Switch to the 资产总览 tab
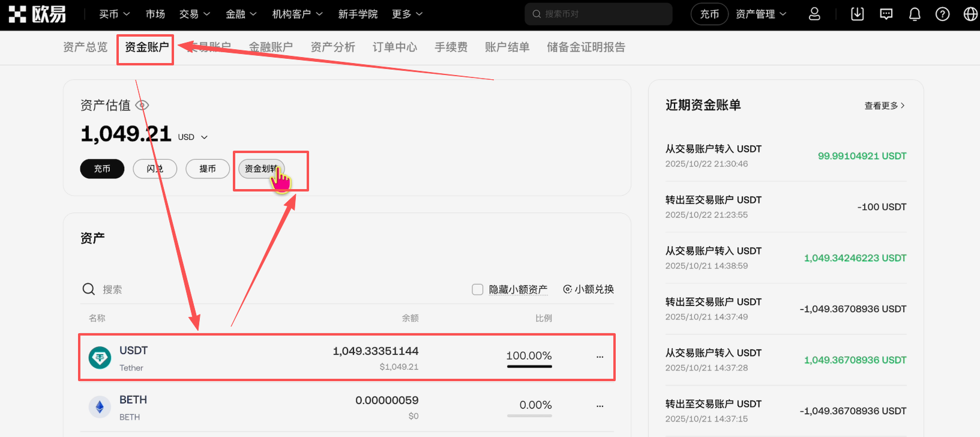The width and height of the screenshot is (980, 437). 85,47
